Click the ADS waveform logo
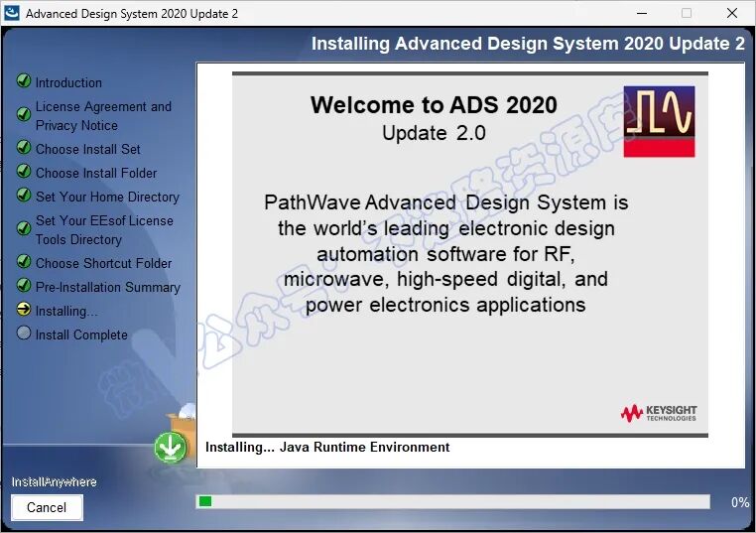Screen dimensions: 756x533 pos(659,121)
